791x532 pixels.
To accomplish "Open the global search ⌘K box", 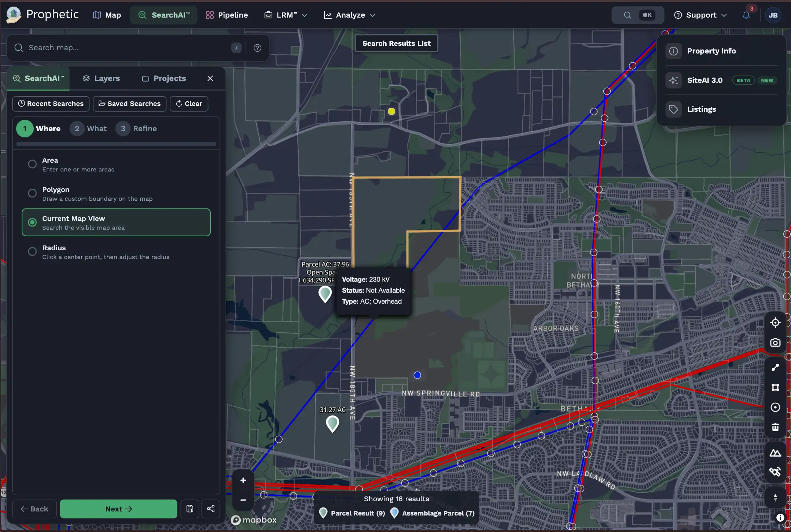I will click(638, 15).
